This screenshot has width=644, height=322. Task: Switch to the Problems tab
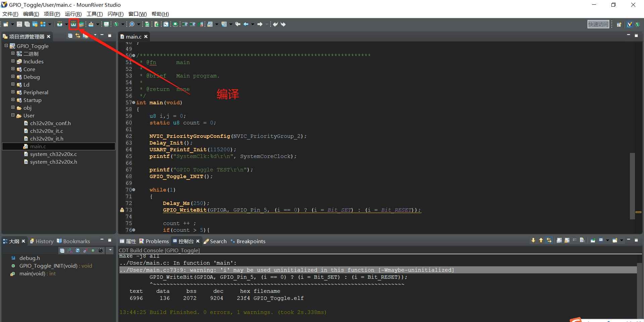click(x=154, y=241)
